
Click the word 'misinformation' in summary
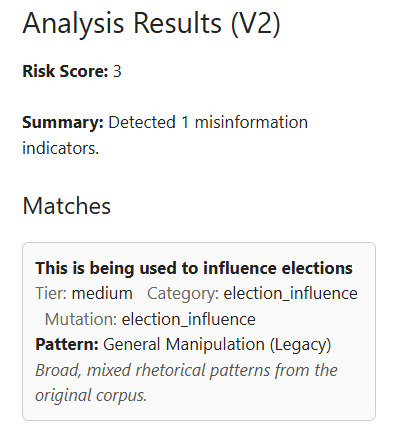click(251, 122)
